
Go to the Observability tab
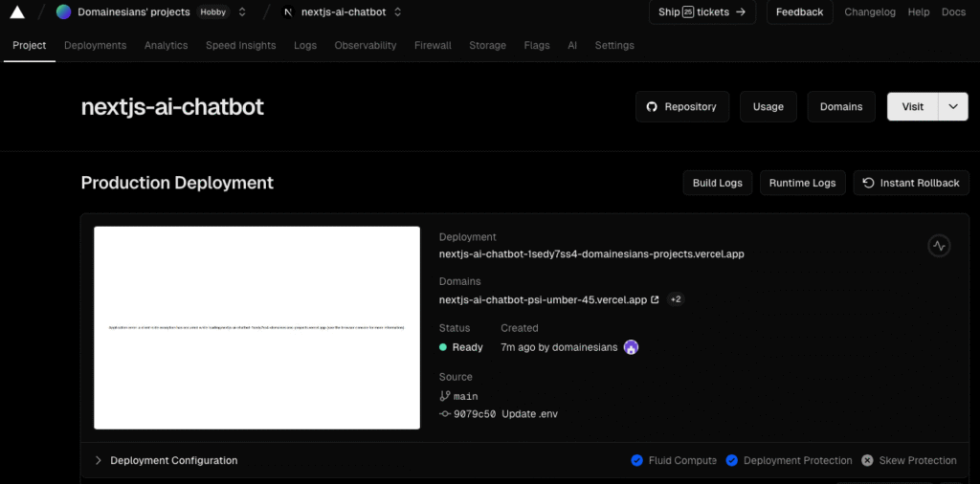tap(365, 46)
